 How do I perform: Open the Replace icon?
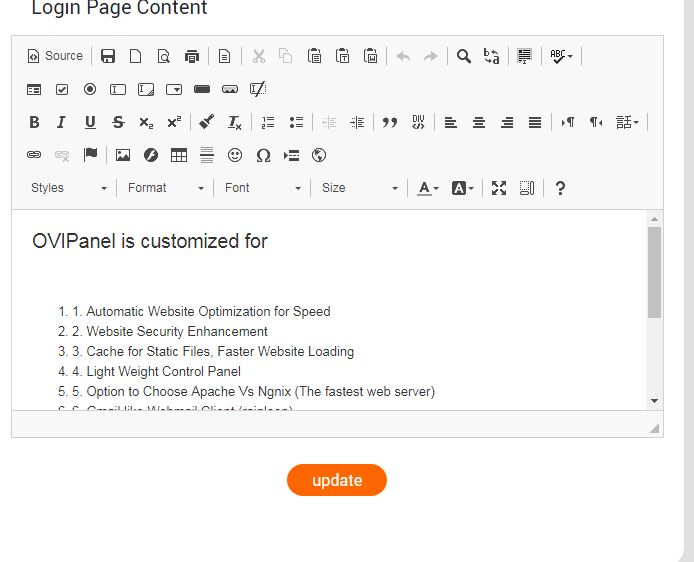click(491, 56)
